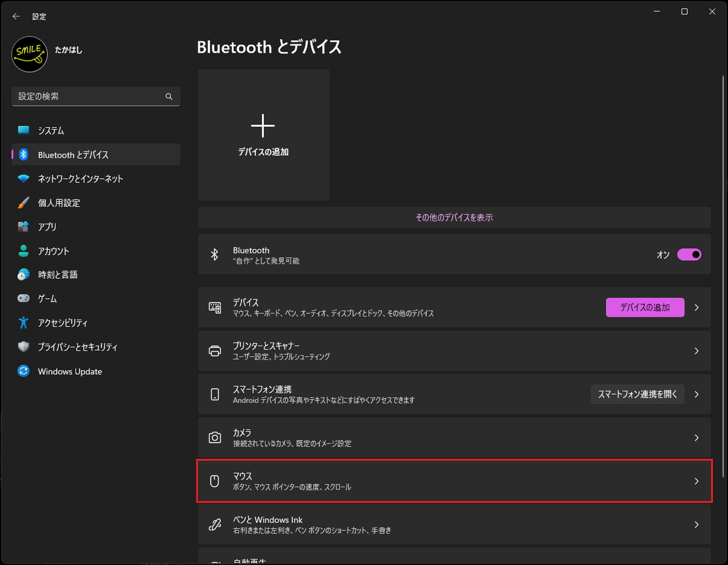Screen dimensions: 728x565
Task: Click the back arrow in the title bar
Action: pos(16,16)
